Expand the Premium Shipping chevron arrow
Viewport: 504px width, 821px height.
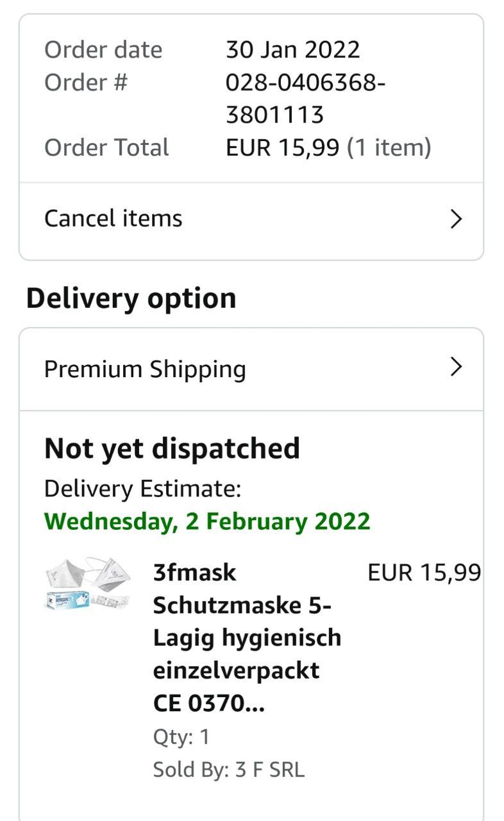click(x=456, y=367)
